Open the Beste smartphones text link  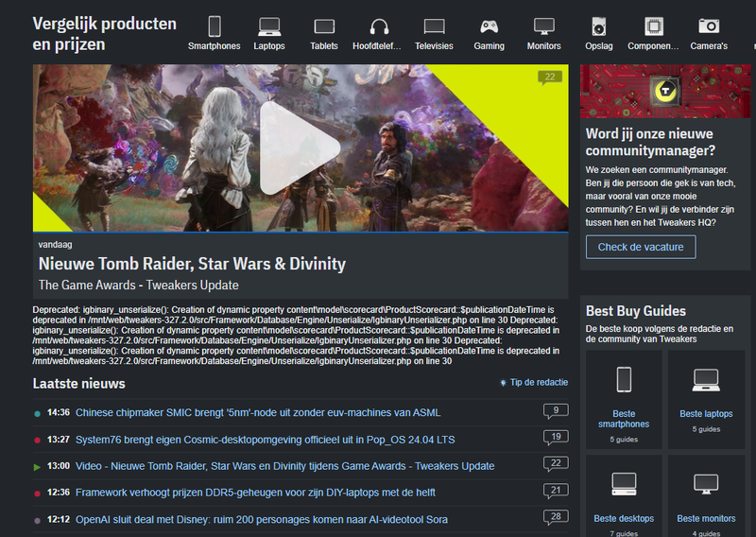(x=624, y=419)
